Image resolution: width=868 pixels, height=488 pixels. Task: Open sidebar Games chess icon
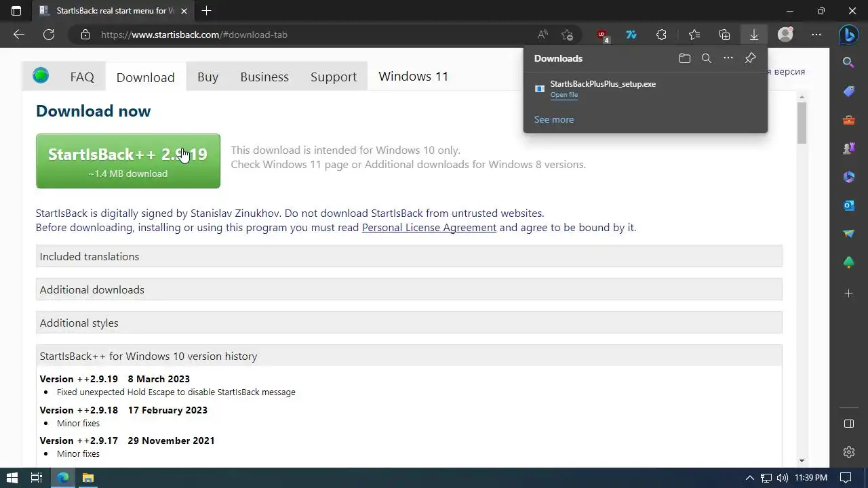click(848, 148)
